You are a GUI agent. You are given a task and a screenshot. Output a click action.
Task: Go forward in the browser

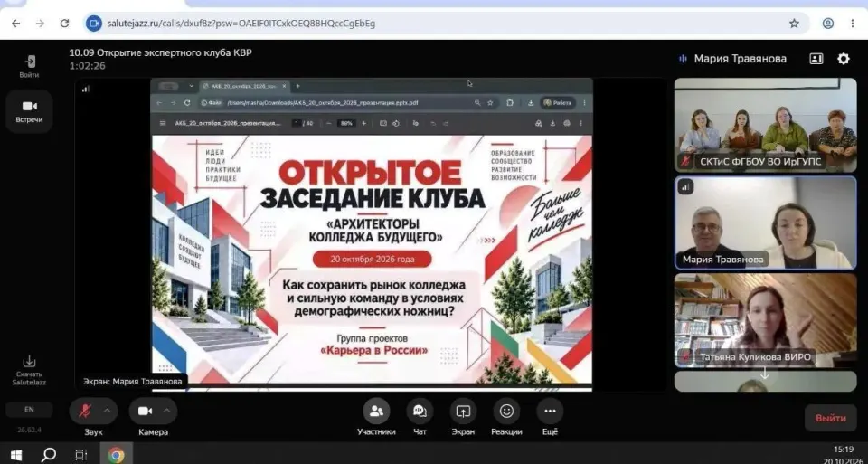(40, 24)
